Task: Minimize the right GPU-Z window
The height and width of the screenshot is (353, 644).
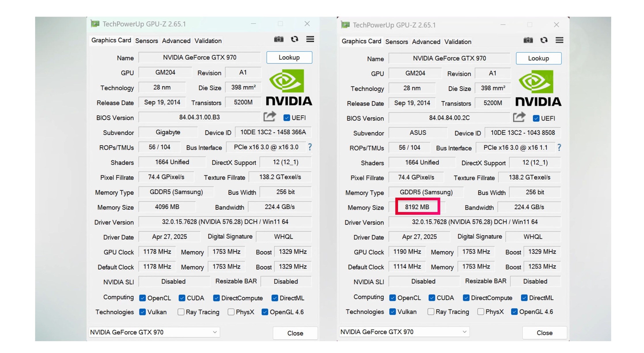Action: pos(503,25)
